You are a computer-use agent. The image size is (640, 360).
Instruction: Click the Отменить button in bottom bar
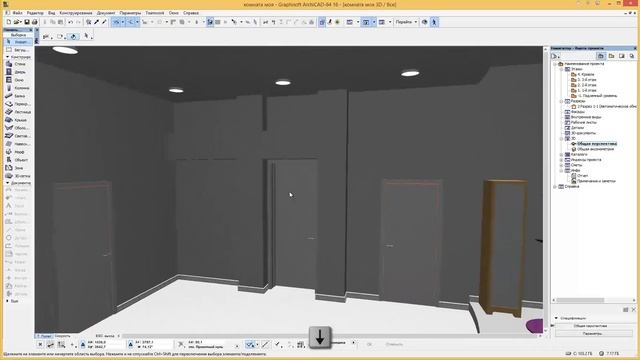point(394,344)
